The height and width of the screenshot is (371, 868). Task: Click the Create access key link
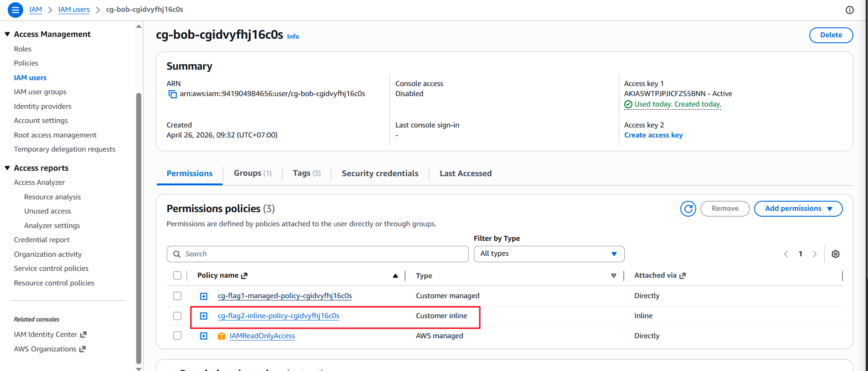point(653,135)
